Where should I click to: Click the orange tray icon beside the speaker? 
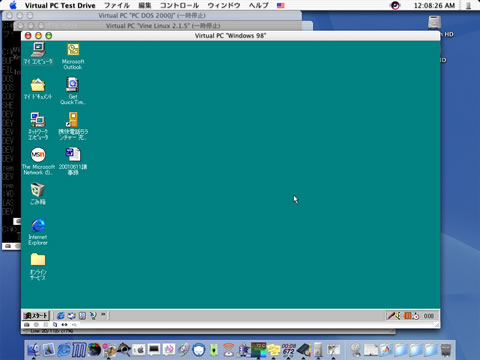click(407, 316)
